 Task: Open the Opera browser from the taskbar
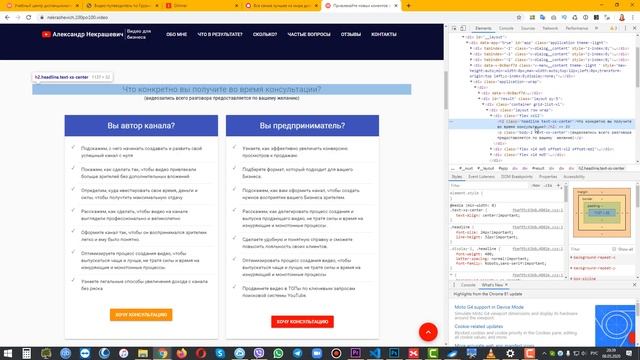coord(201,353)
